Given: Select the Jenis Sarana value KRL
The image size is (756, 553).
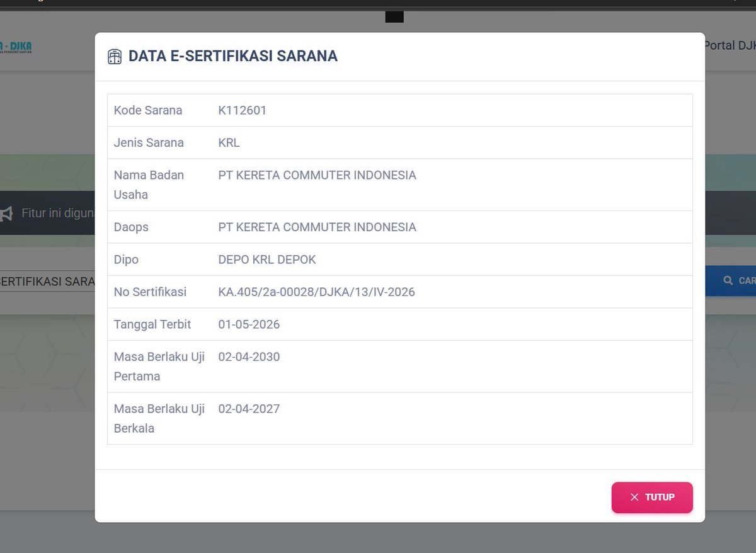Looking at the screenshot, I should pyautogui.click(x=229, y=143).
